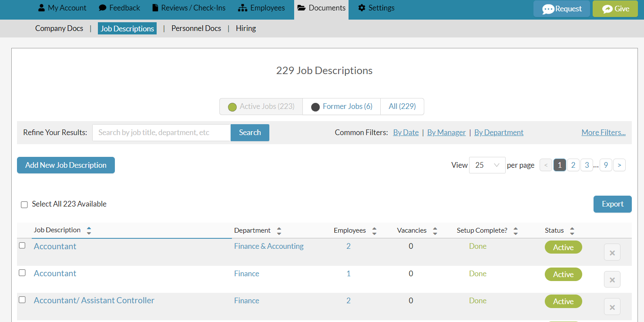Image resolution: width=644 pixels, height=322 pixels.
Task: Click the Request feedback button
Action: click(562, 9)
